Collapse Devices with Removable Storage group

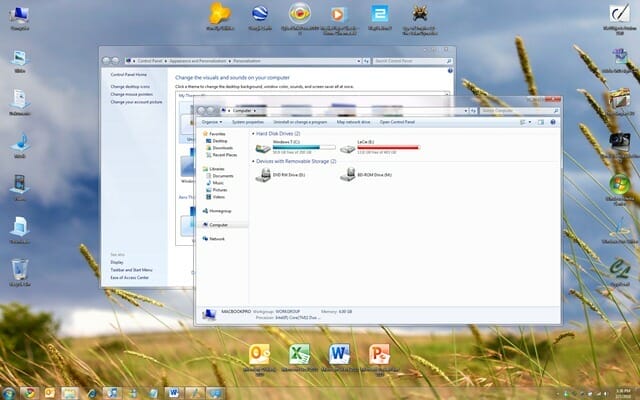click(x=252, y=161)
